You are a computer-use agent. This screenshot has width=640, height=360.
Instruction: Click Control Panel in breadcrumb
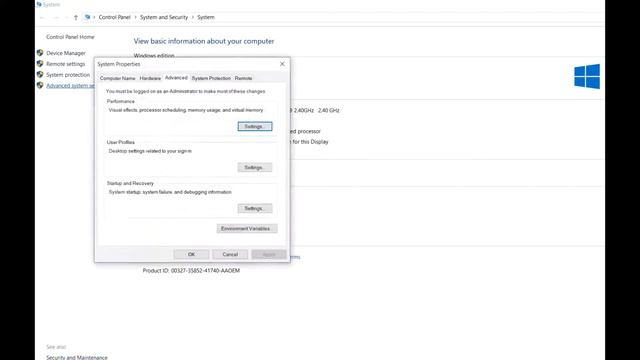[115, 17]
